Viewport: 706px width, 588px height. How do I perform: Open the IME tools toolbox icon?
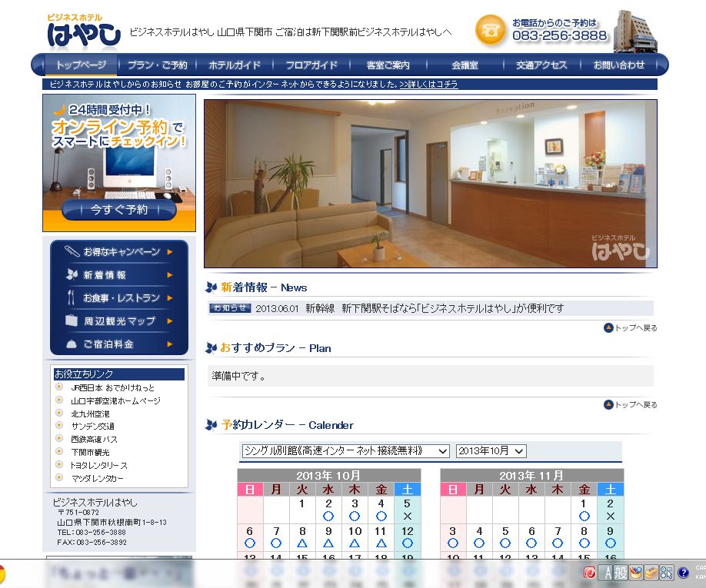[651, 573]
